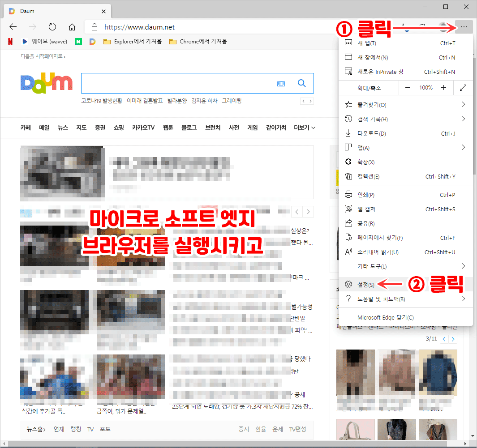Select 웹 캡처 from the menu

coord(405,209)
